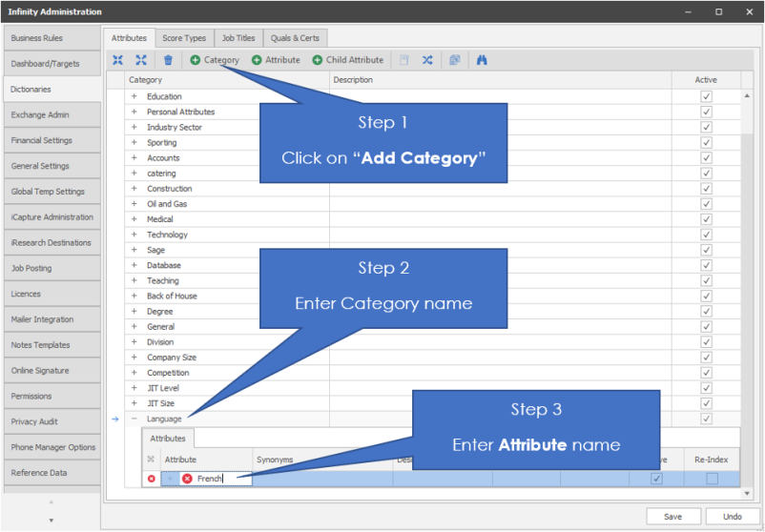This screenshot has height=532, width=765.
Task: Click the Add Category button
Action: pyautogui.click(x=215, y=60)
